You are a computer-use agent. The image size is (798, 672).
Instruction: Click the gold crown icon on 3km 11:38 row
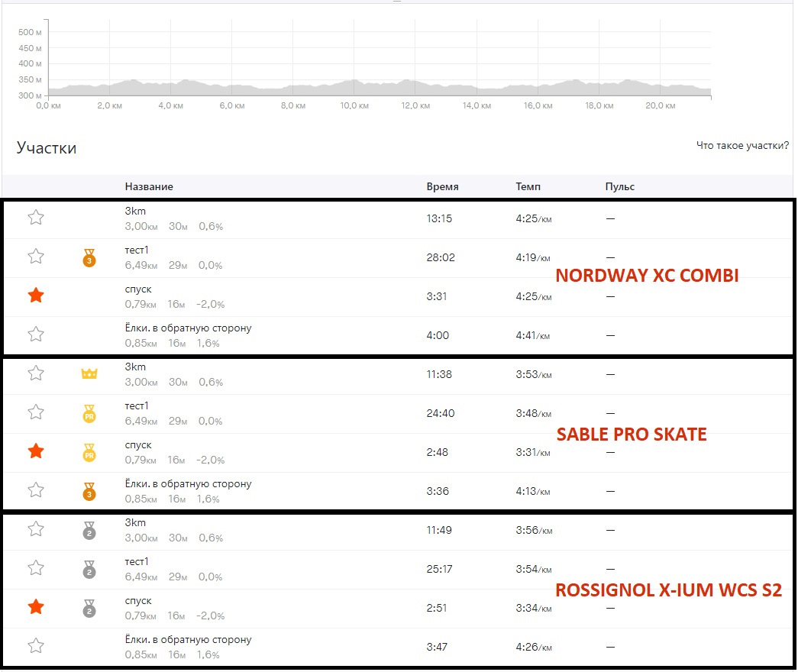[x=89, y=374]
